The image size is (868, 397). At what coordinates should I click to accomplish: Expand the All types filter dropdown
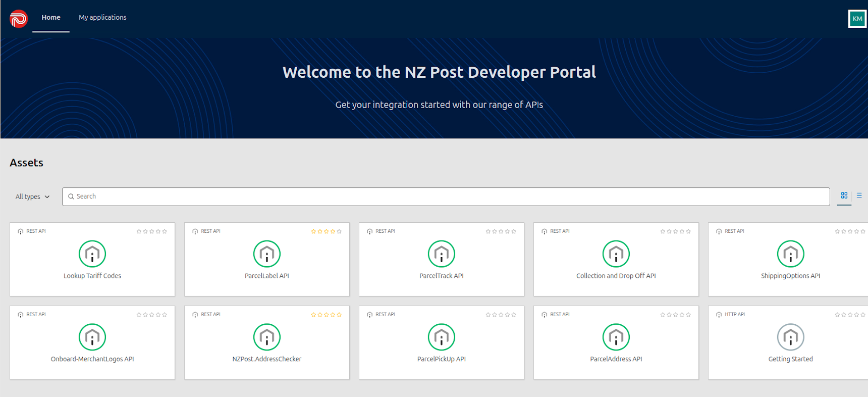click(32, 196)
